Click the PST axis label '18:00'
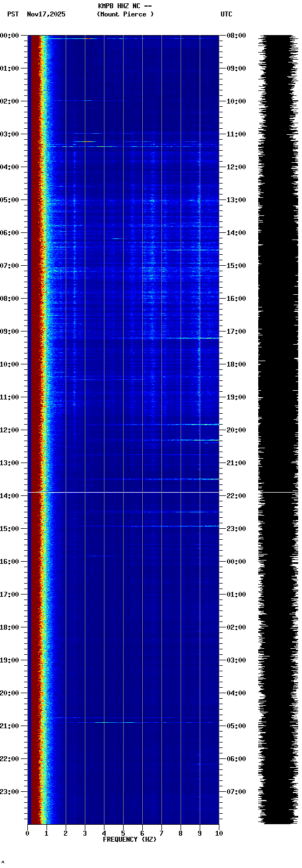 click(x=9, y=627)
